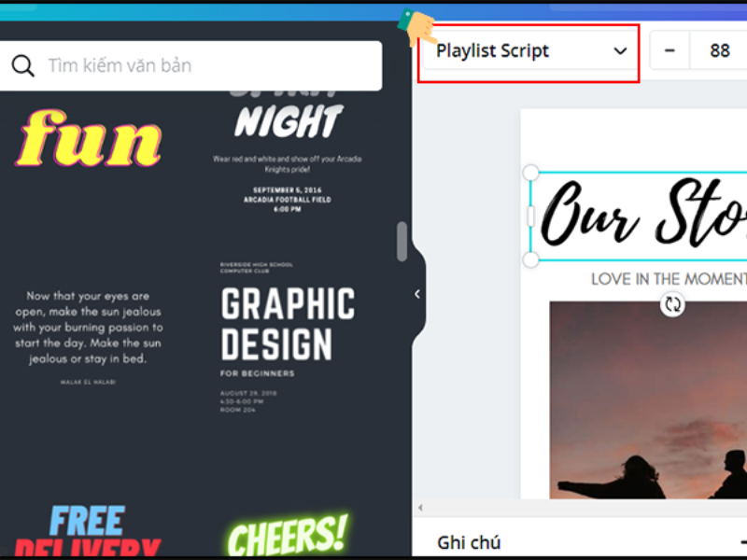Click the font size field showing 88
The width and height of the screenshot is (747, 560).
pyautogui.click(x=718, y=50)
